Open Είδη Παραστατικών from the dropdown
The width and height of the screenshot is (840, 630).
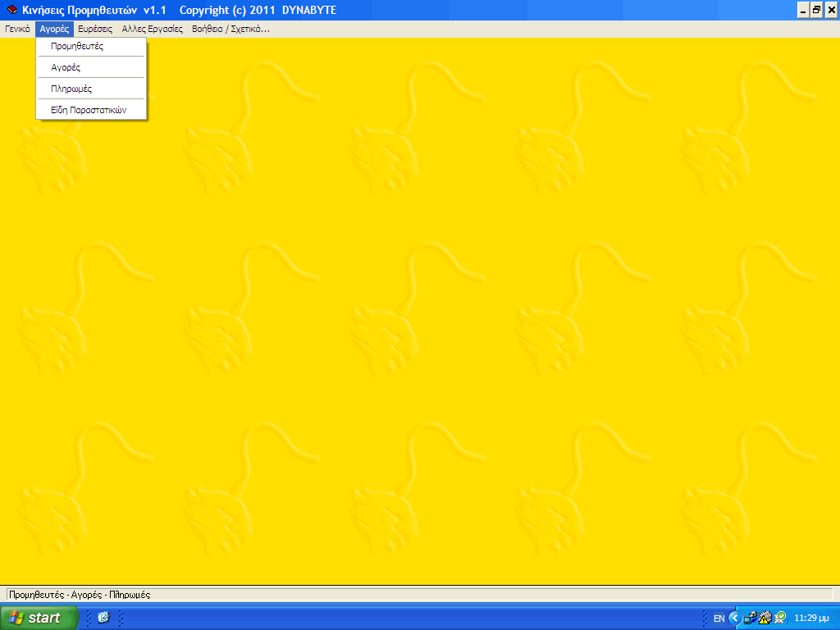point(91,111)
